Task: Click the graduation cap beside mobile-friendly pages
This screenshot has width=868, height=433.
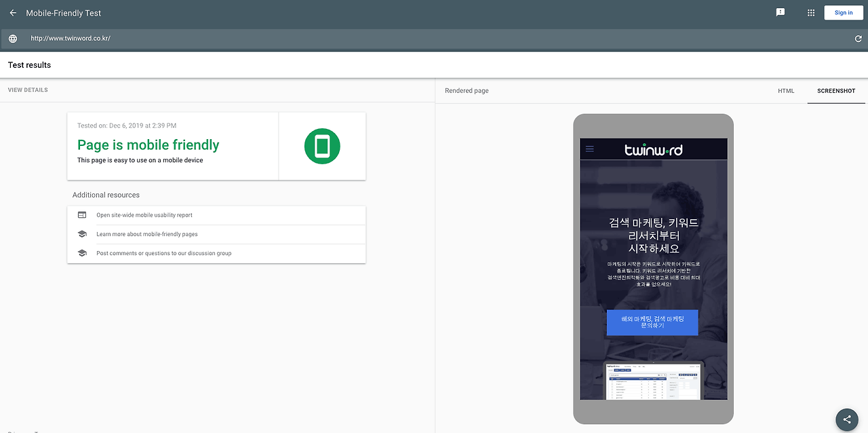Action: pos(82,233)
